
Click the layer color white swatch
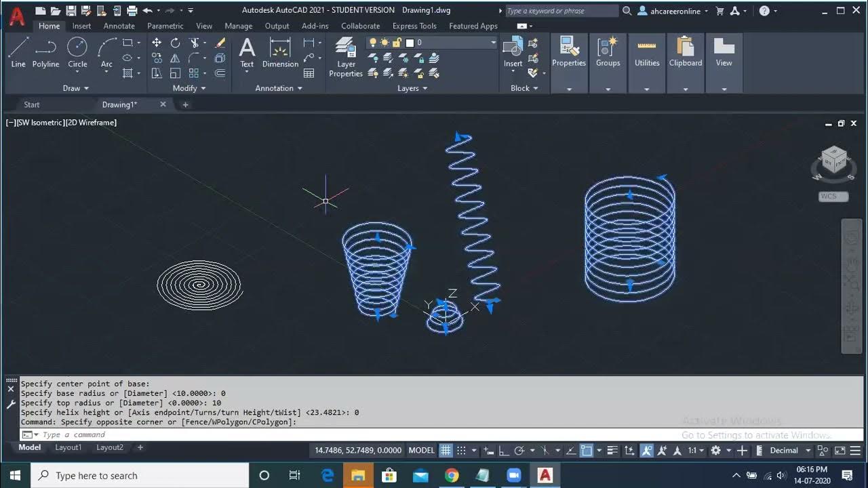410,43
